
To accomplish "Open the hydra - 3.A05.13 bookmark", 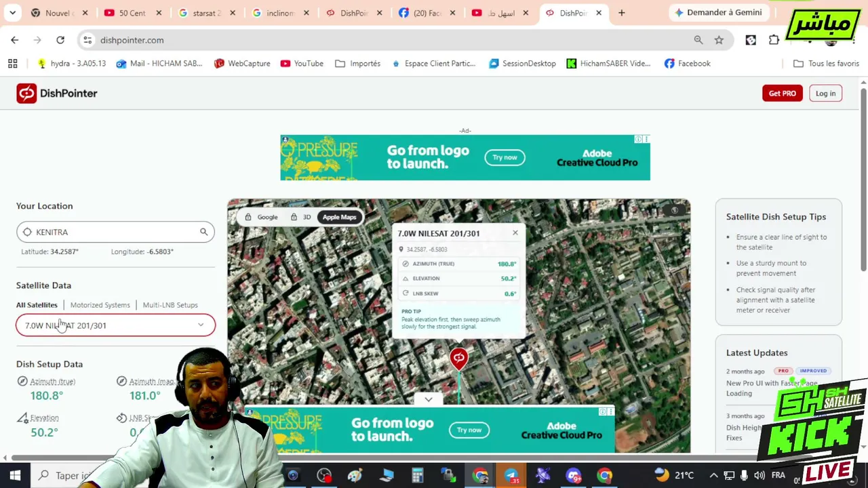I will tap(71, 64).
